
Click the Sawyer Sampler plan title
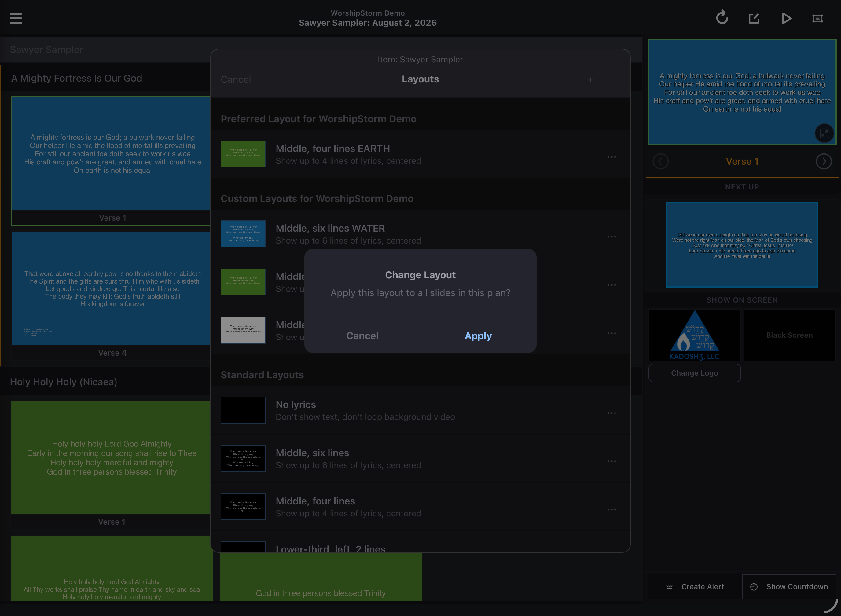click(x=46, y=50)
